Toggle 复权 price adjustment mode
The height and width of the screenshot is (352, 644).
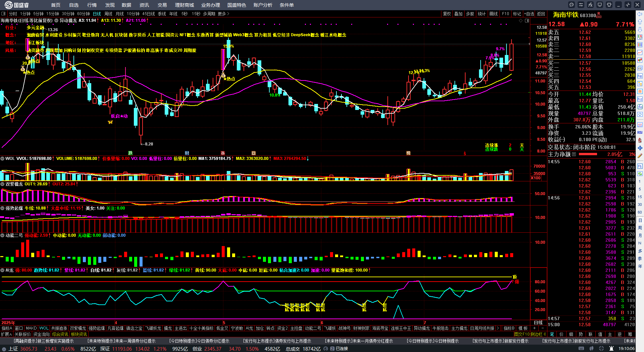click(x=447, y=14)
